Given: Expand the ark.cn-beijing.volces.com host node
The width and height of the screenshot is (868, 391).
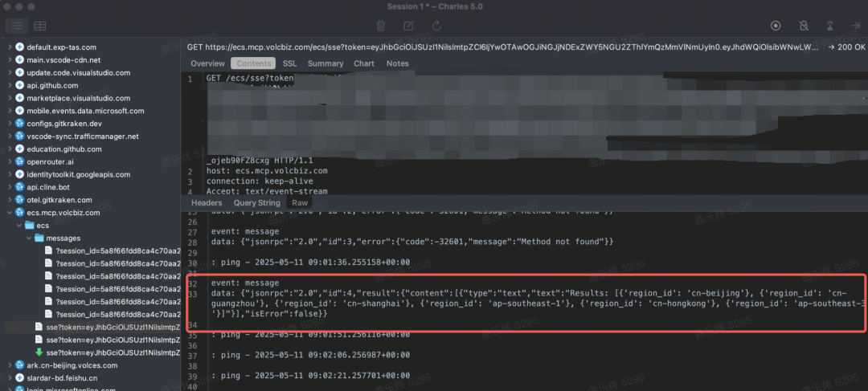Looking at the screenshot, I should click(x=9, y=365).
